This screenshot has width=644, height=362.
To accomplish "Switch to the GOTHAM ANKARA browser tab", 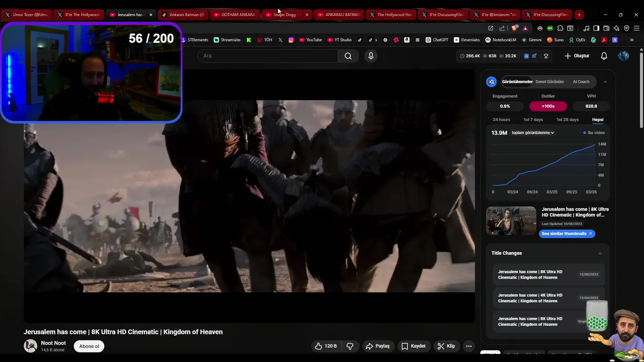I will click(x=234, y=15).
